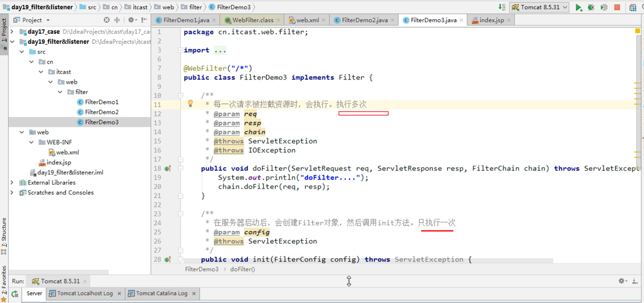Click the filter breadcrumb in navigation bar

(195, 7)
